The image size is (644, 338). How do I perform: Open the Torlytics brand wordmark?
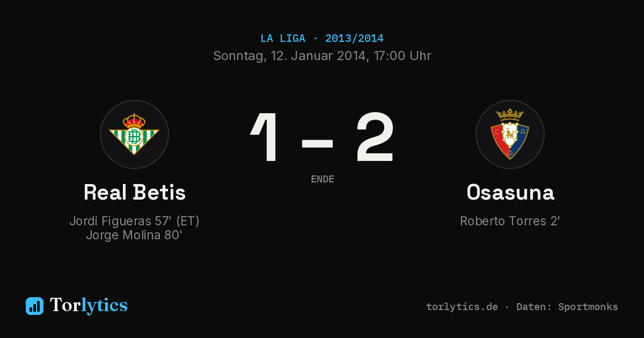coord(89,305)
